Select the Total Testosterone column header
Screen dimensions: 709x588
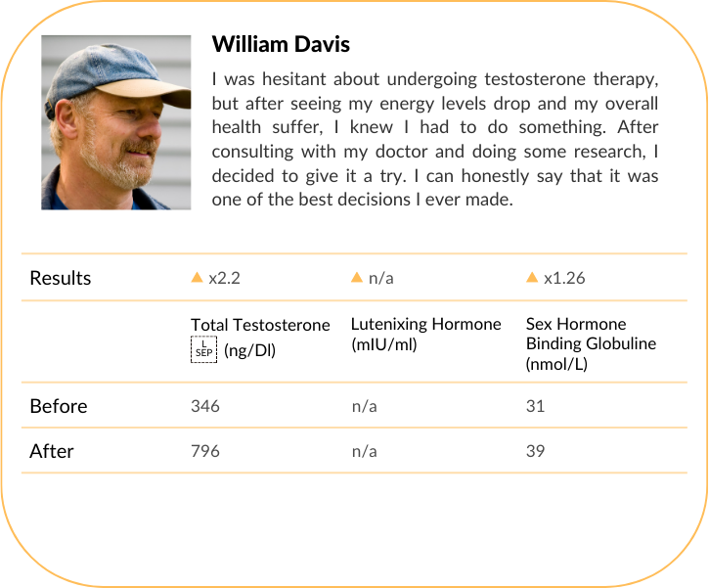(260, 325)
